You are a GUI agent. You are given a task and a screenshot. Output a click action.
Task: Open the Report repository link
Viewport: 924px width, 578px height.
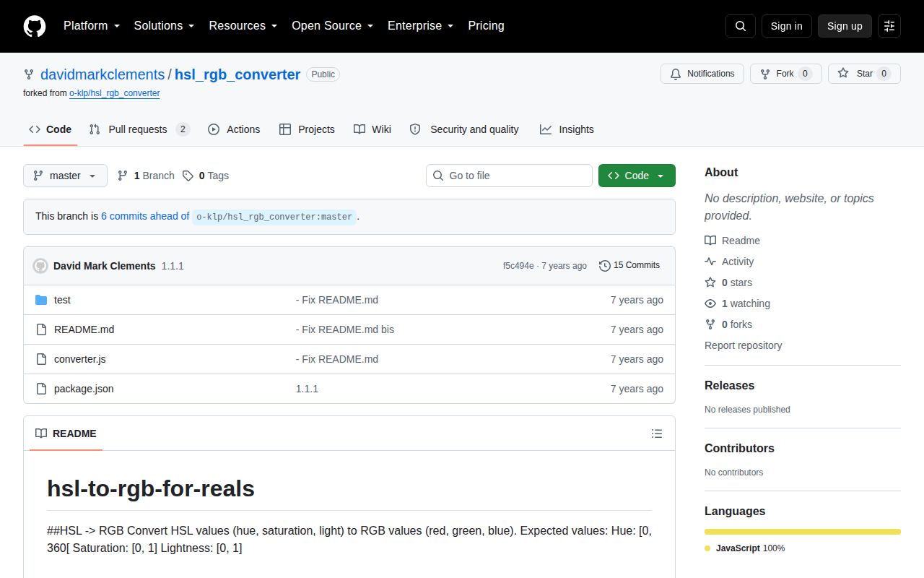pos(744,345)
